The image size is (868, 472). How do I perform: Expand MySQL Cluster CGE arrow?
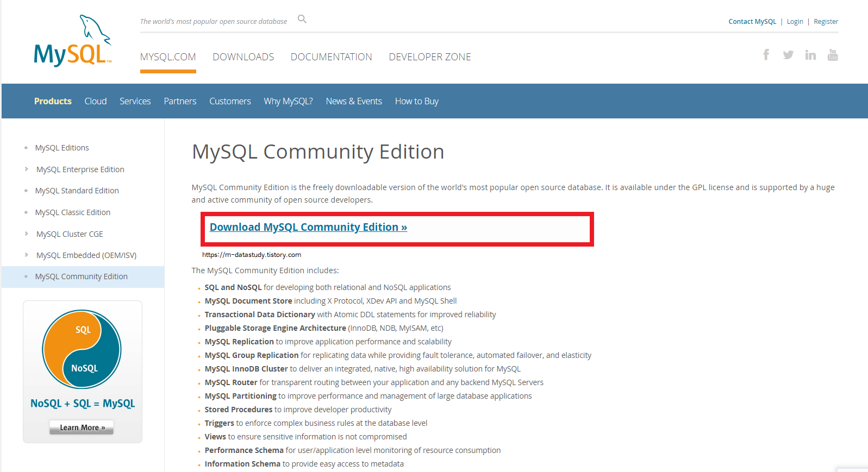pos(26,234)
